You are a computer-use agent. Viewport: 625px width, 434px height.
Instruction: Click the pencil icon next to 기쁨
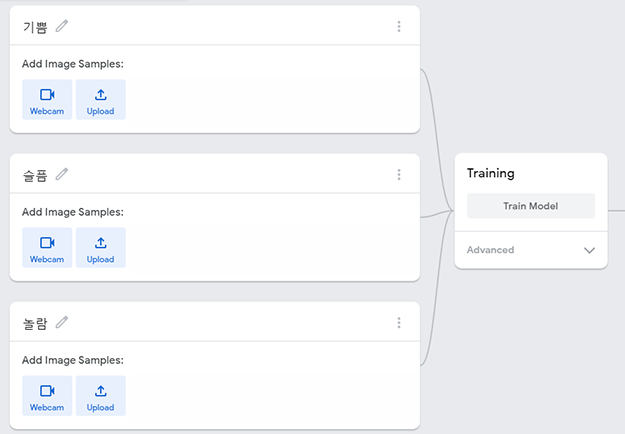(62, 26)
